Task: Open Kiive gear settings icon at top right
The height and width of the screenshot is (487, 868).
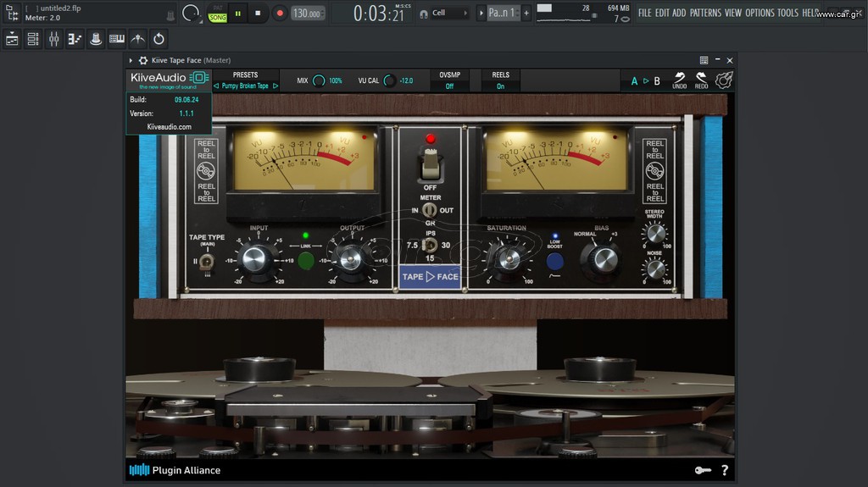Action: (724, 80)
